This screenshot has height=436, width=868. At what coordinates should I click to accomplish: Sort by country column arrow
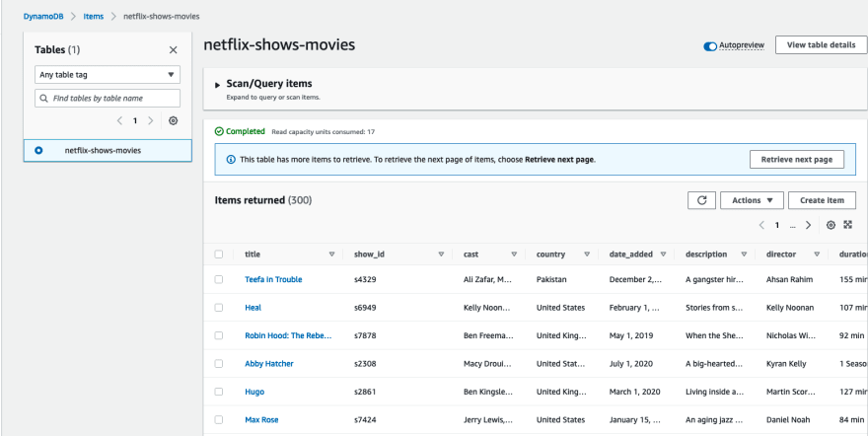tap(586, 254)
